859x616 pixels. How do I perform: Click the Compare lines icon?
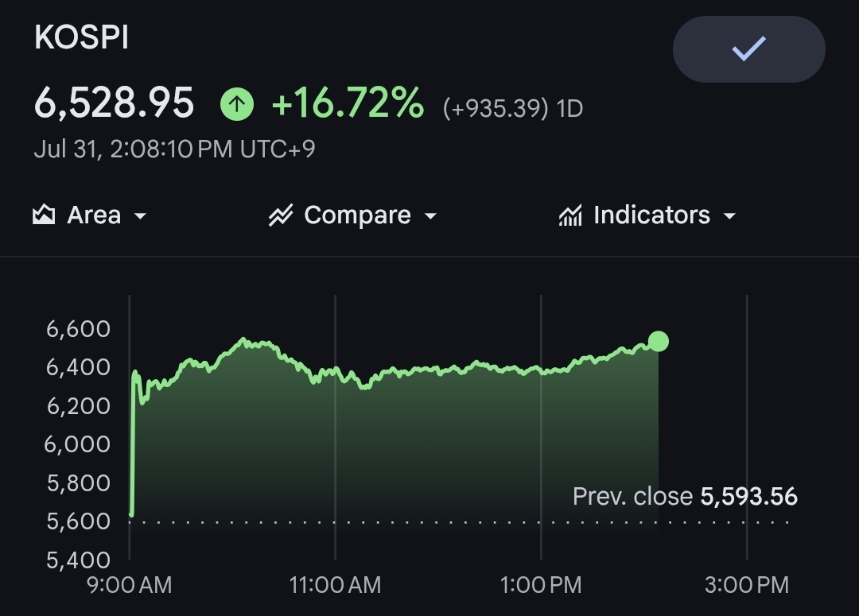point(281,215)
